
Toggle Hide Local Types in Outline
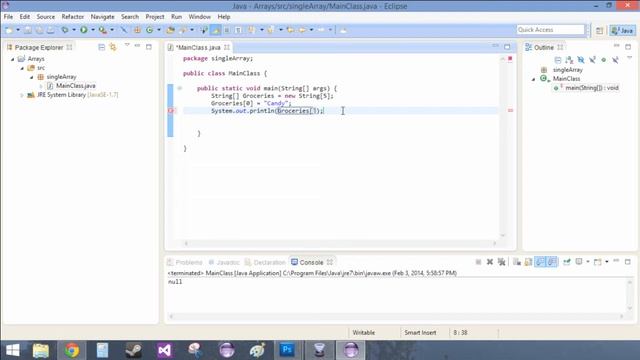615,60
